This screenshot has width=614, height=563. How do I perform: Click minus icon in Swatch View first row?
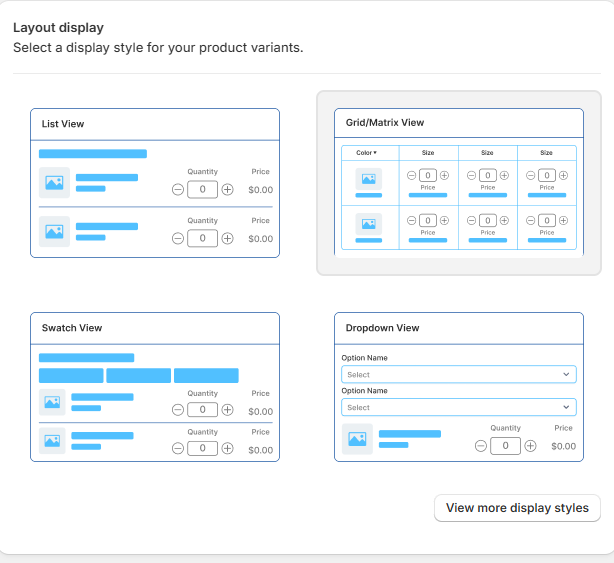click(178, 410)
